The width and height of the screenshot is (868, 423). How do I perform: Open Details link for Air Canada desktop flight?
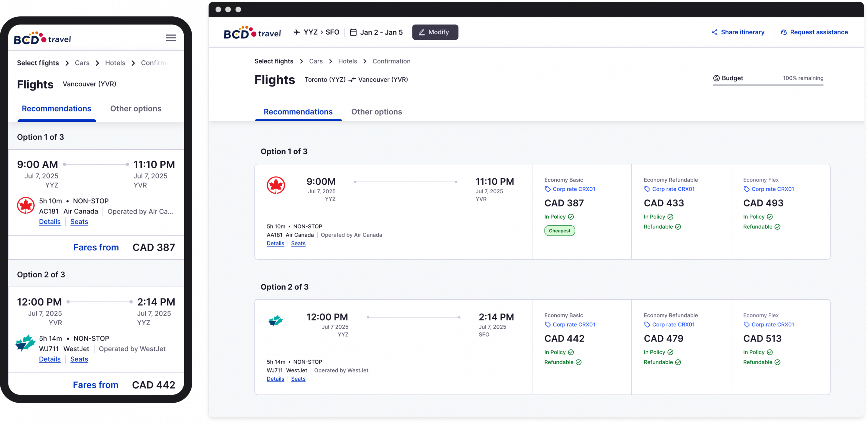(275, 244)
